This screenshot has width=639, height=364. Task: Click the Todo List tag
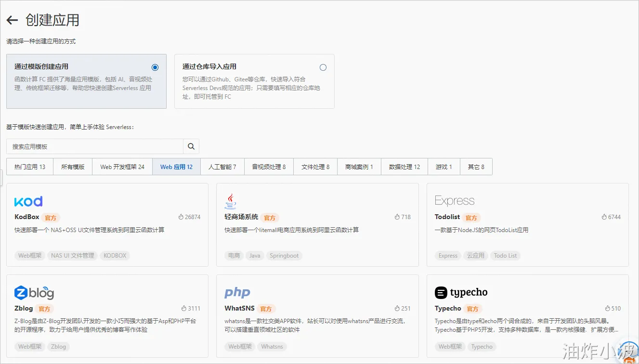[506, 256]
